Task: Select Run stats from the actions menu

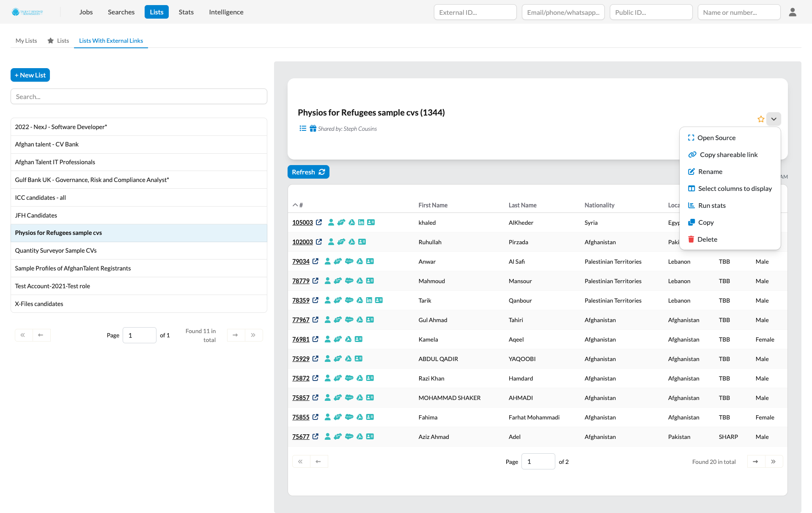Action: click(712, 205)
